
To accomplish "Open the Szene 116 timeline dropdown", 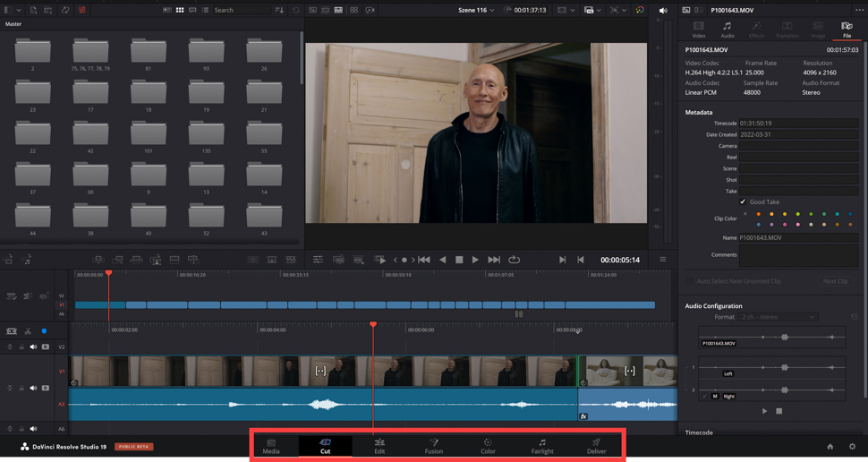I will [476, 10].
